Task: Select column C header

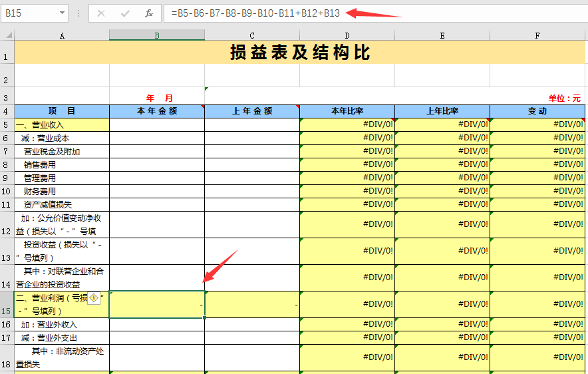Action: coord(252,35)
